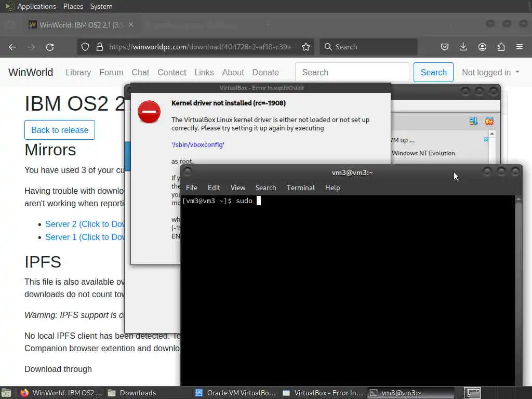
Task: Open terminal Edit menu
Action: click(214, 188)
